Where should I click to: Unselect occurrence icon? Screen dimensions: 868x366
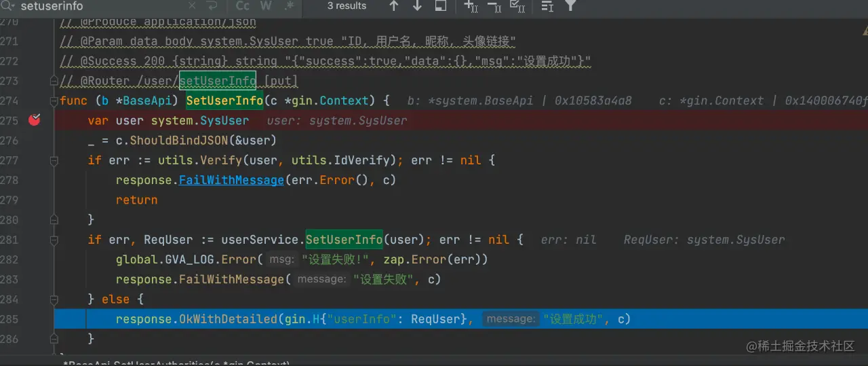click(494, 6)
